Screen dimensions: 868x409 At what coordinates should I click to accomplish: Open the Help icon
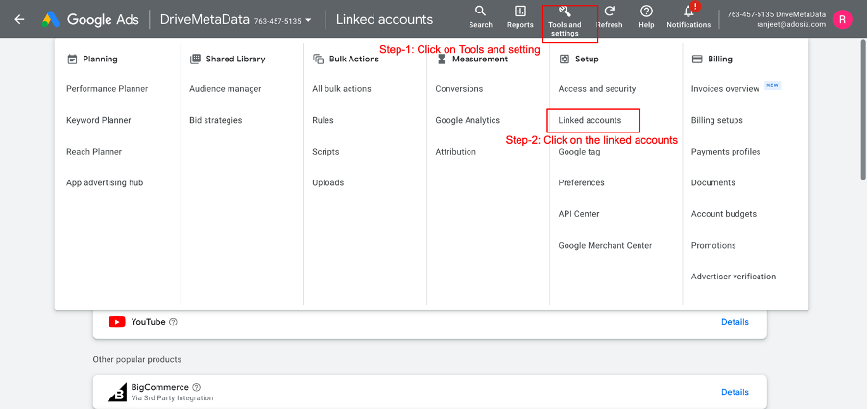click(646, 12)
